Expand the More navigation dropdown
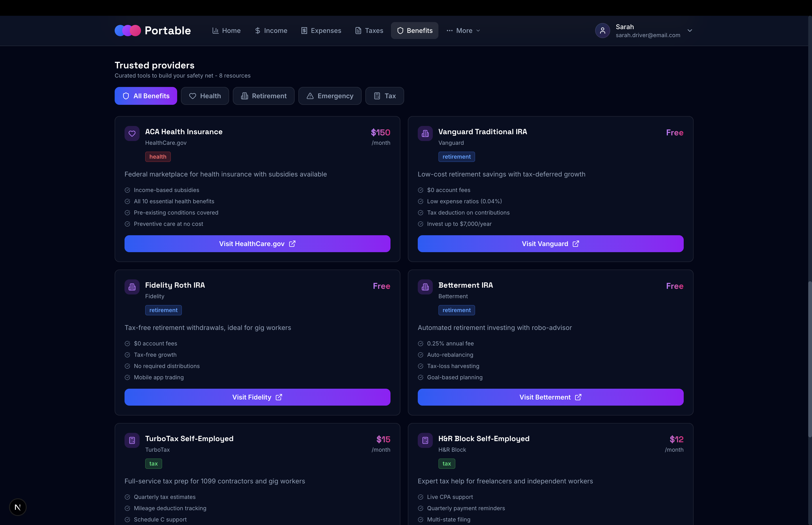 [463, 31]
